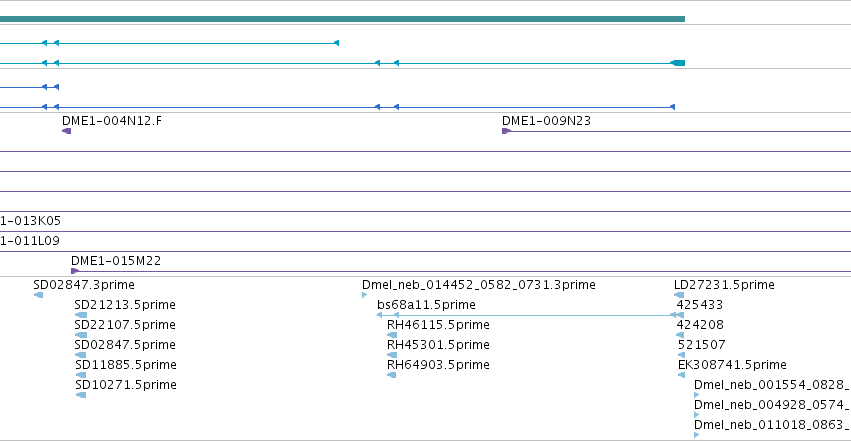Screen dimensions: 851x441
Task: Select the 424208 feature label
Action: 700,325
